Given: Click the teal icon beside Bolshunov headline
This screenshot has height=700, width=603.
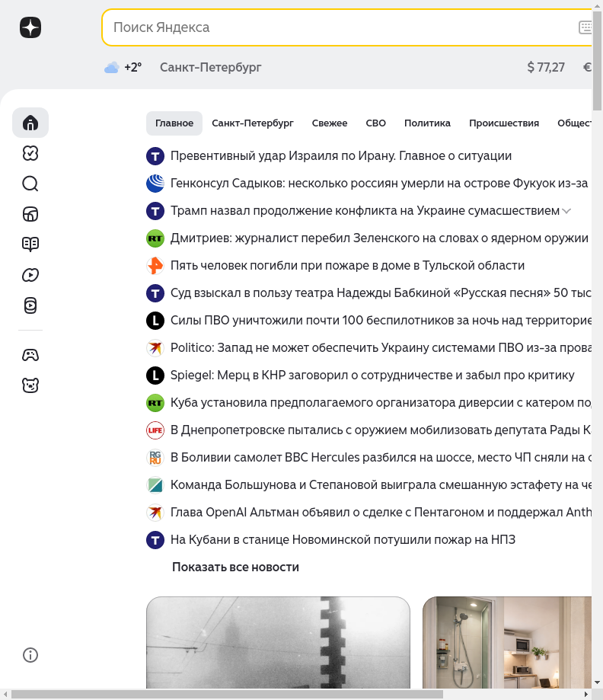Looking at the screenshot, I should pyautogui.click(x=155, y=485).
